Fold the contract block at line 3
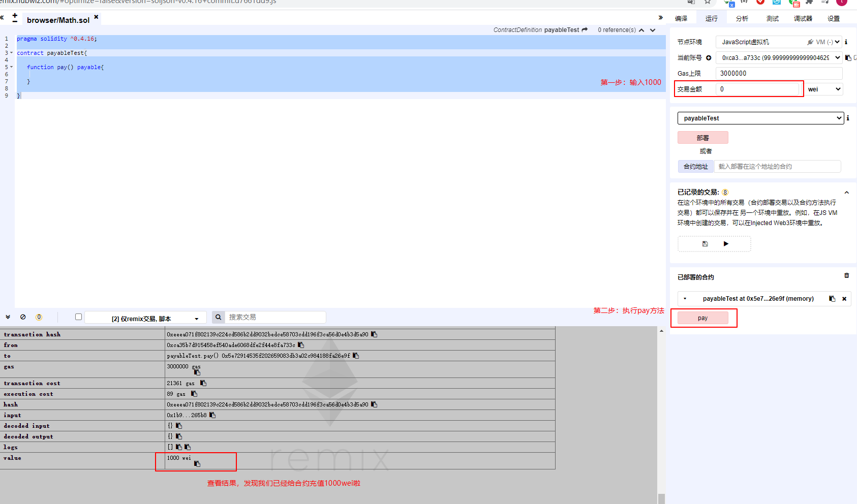This screenshot has width=857, height=504. click(12, 53)
